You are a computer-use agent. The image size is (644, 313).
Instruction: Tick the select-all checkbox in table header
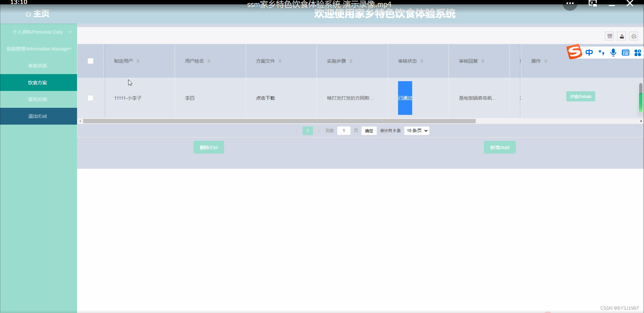click(x=91, y=61)
